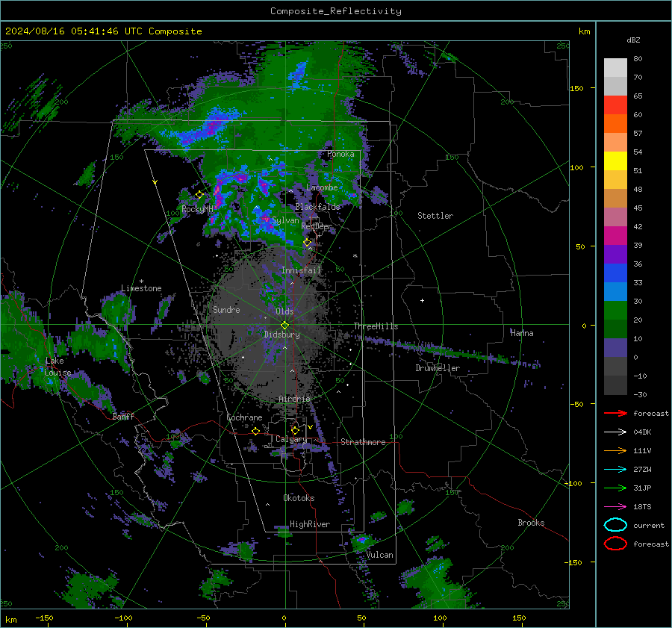Click the orange 111V arrow icon
The width and height of the screenshot is (672, 628).
point(615,450)
